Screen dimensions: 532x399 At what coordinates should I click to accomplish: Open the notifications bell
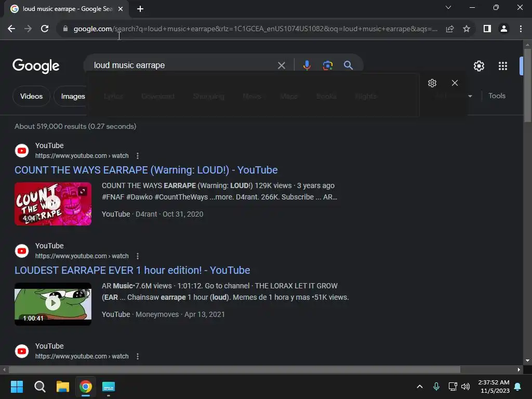[x=518, y=387]
